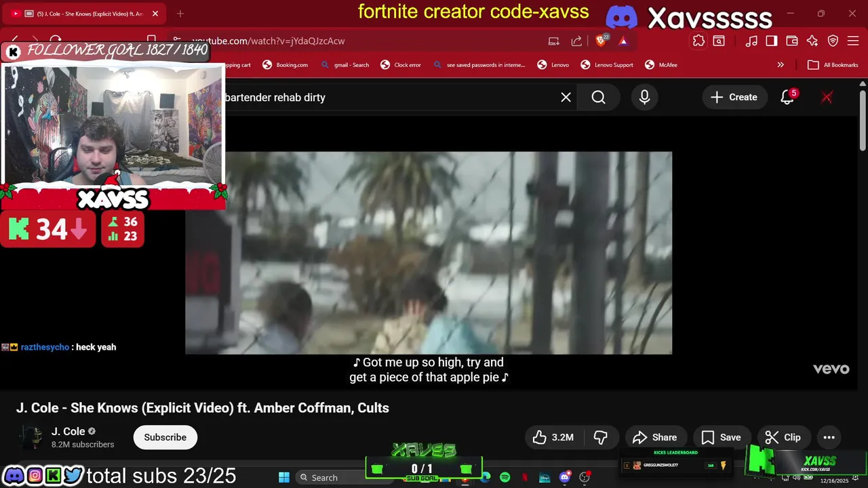868x488 pixels.
Task: Open Spotify from the taskbar
Action: tap(505, 477)
